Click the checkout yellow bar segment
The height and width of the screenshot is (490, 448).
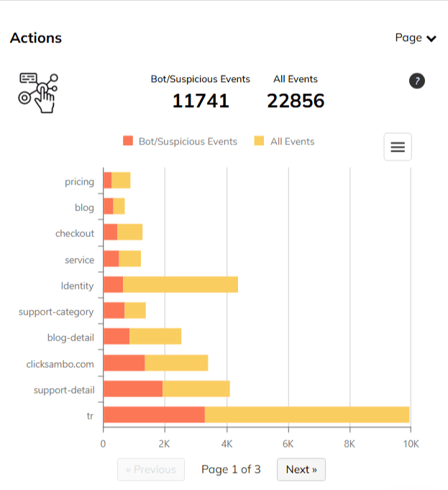click(x=130, y=232)
